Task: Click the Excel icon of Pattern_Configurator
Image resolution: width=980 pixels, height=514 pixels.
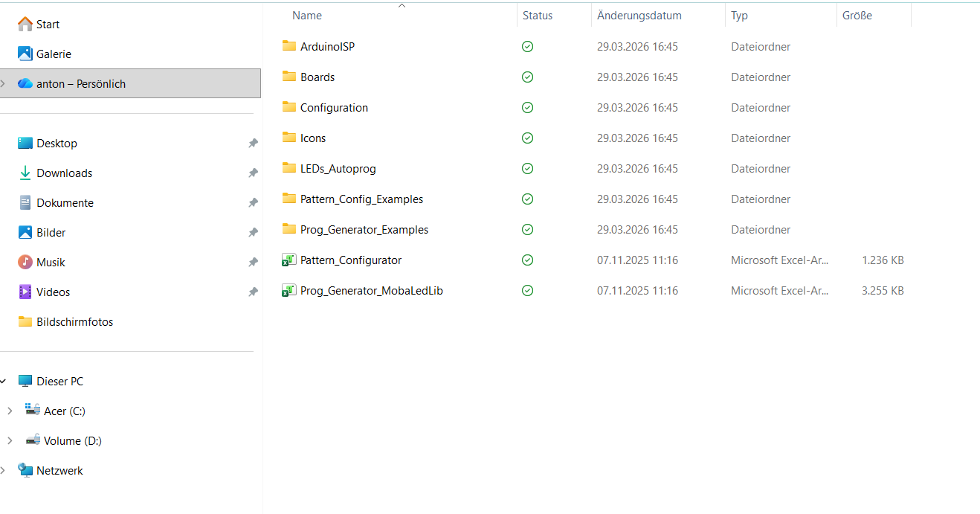Action: pyautogui.click(x=289, y=260)
